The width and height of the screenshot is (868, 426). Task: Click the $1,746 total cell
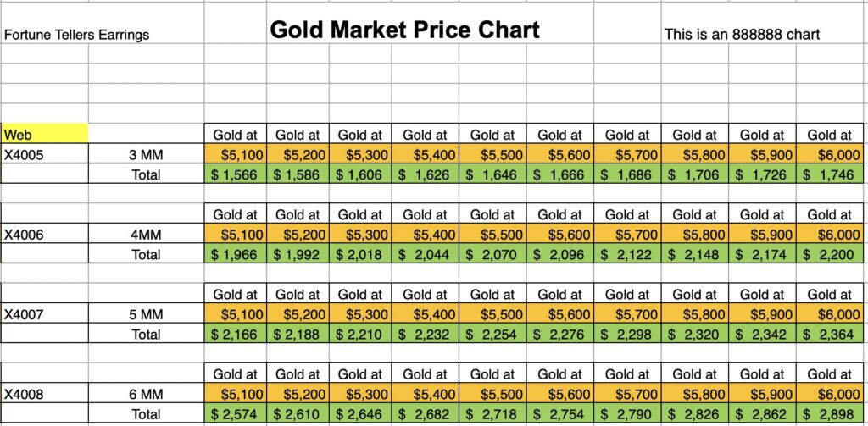click(829, 175)
